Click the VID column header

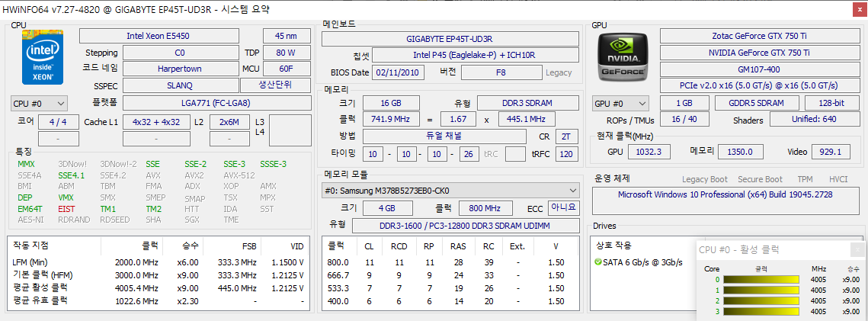pos(297,246)
